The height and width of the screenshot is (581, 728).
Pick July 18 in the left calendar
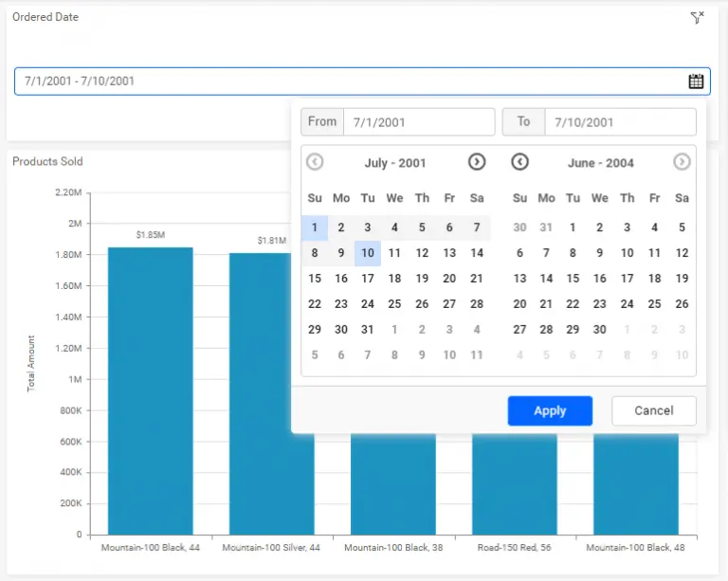tap(394, 279)
